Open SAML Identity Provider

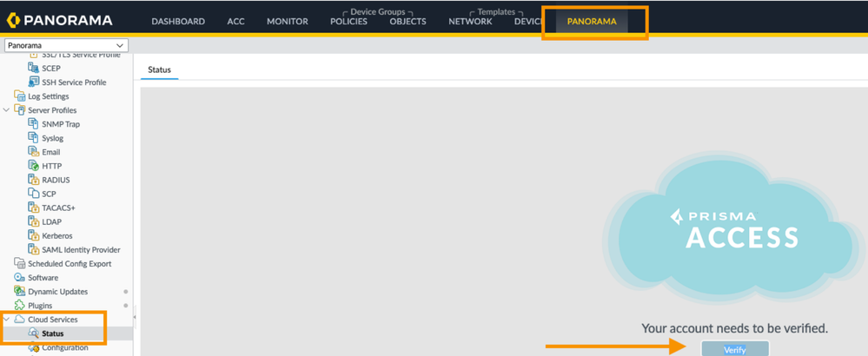pos(81,250)
